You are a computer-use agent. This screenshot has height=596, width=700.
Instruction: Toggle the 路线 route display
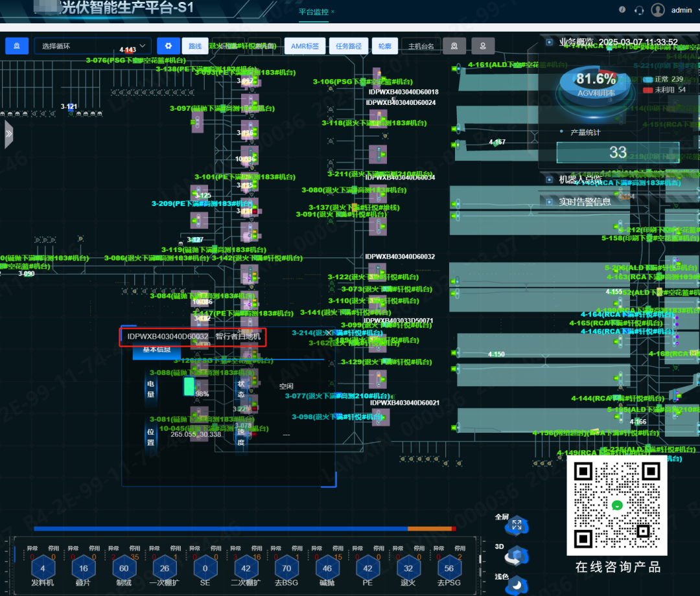pos(195,46)
